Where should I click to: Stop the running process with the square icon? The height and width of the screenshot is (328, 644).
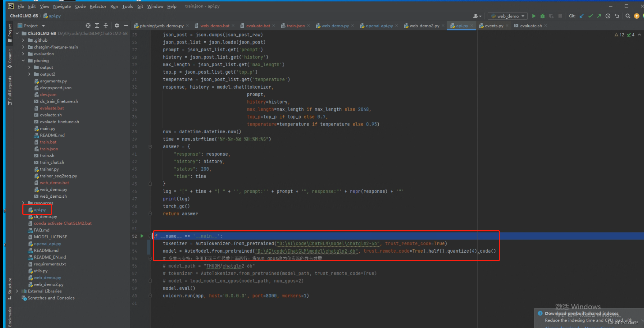pyautogui.click(x=560, y=16)
